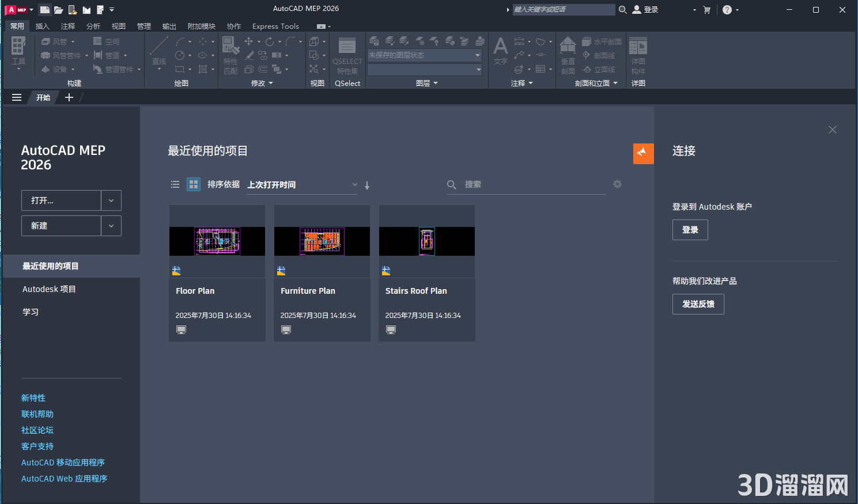Click the shopping cart icon in title bar
The height and width of the screenshot is (504, 858).
707,10
